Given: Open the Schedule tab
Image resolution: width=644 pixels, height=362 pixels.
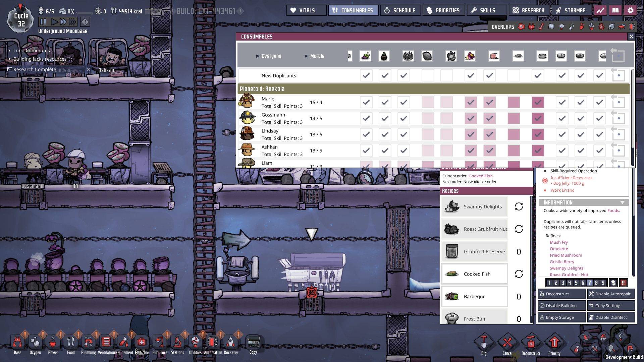Looking at the screenshot, I should pyautogui.click(x=400, y=10).
